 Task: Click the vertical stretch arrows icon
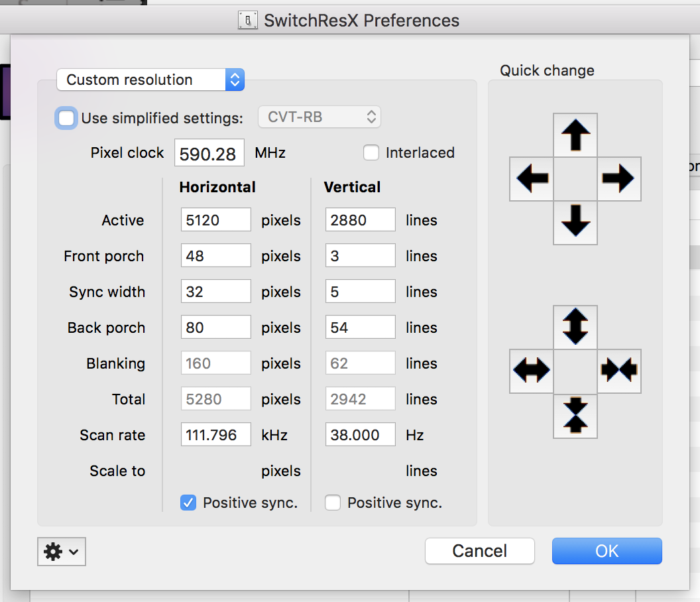click(x=575, y=327)
